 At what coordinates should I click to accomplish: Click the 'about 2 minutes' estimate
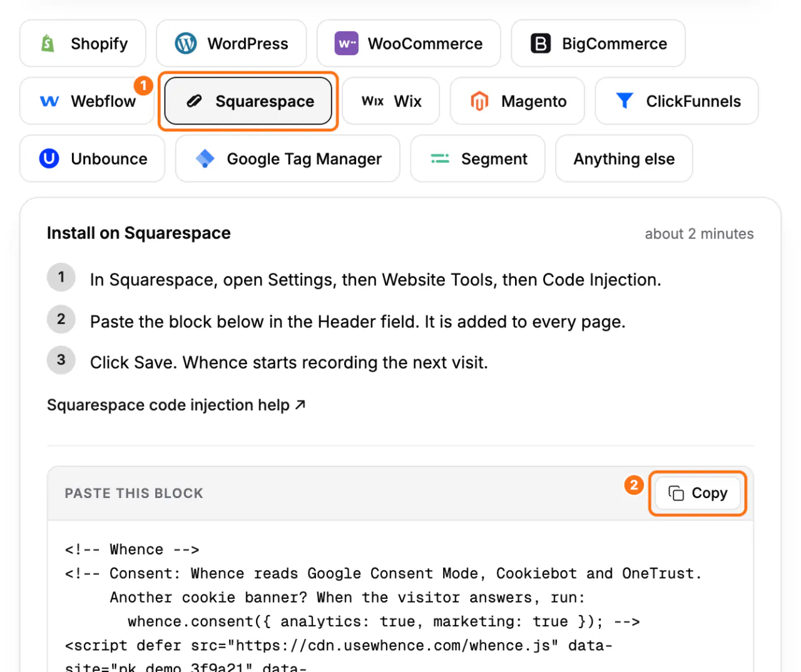pyautogui.click(x=699, y=233)
